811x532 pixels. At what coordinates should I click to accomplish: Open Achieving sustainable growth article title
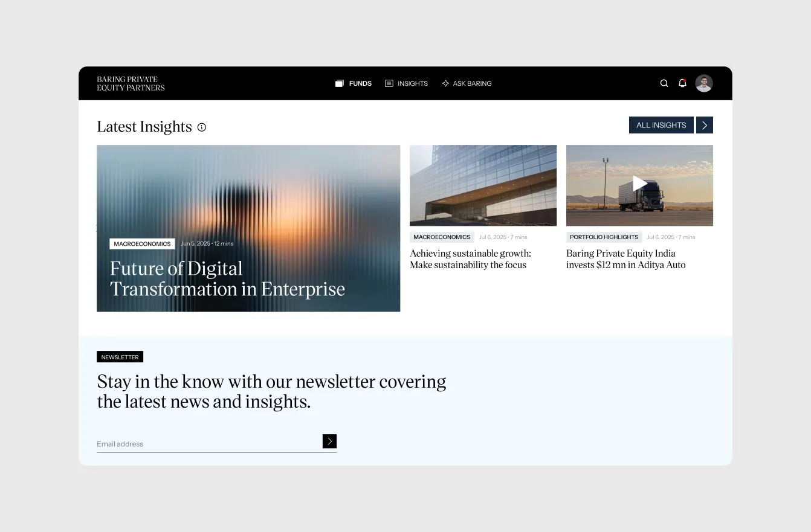470,259
